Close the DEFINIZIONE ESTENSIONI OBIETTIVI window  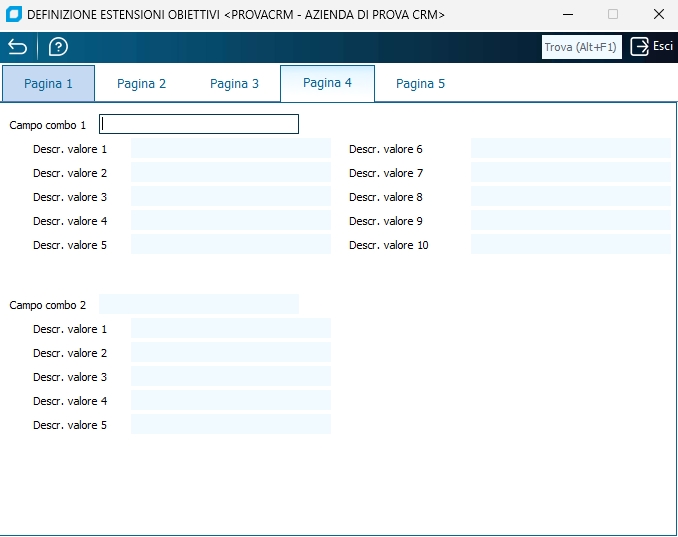[x=659, y=14]
